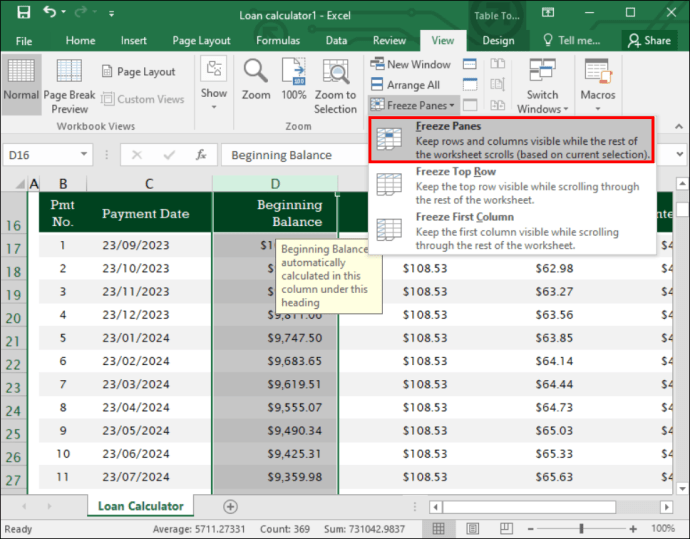The height and width of the screenshot is (539, 690).
Task: Click the New Window button
Action: (410, 64)
